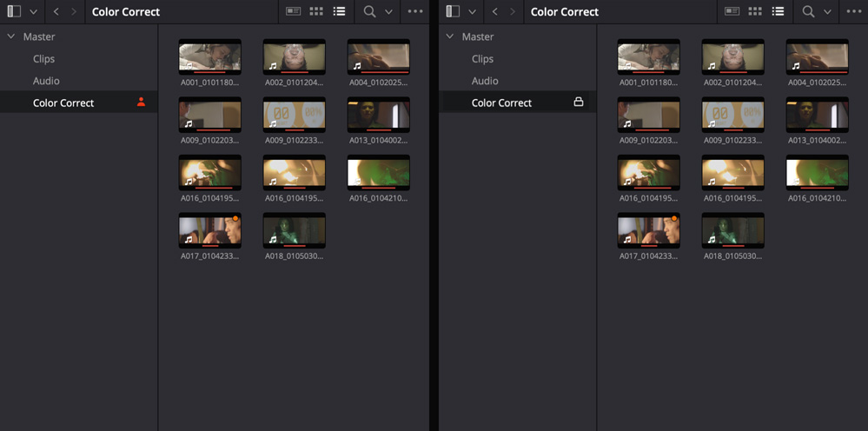This screenshot has height=431, width=868.
Task: Switch left panel to thumbnail grid view
Action: 316,11
